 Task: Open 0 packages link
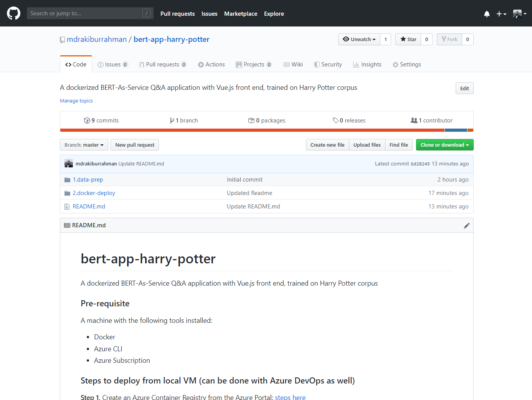pos(267,121)
